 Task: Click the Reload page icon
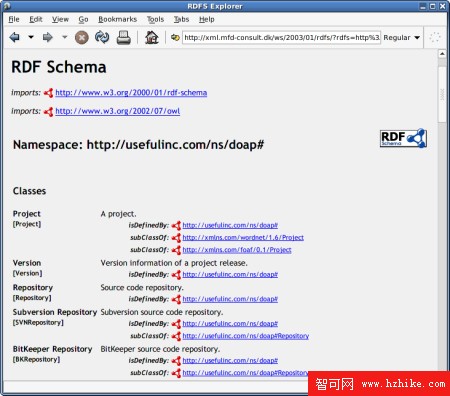(x=102, y=37)
